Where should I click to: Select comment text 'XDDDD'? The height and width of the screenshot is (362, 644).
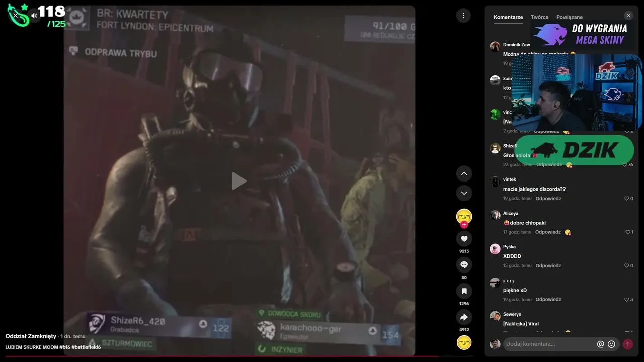(x=512, y=256)
